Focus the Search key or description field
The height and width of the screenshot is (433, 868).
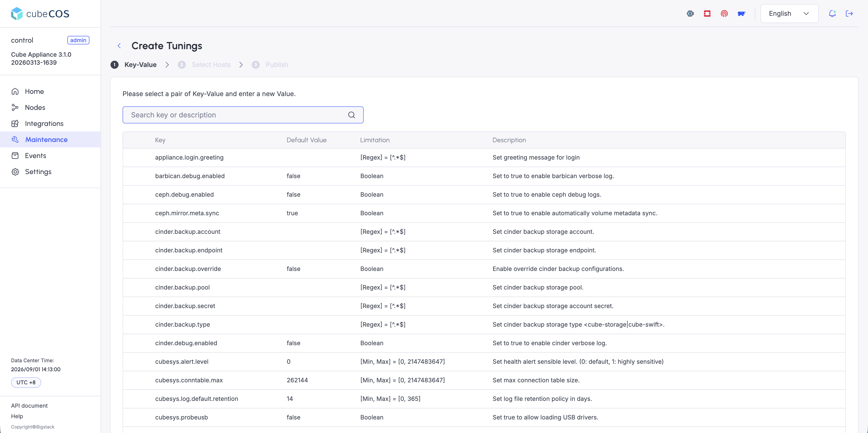click(x=243, y=115)
